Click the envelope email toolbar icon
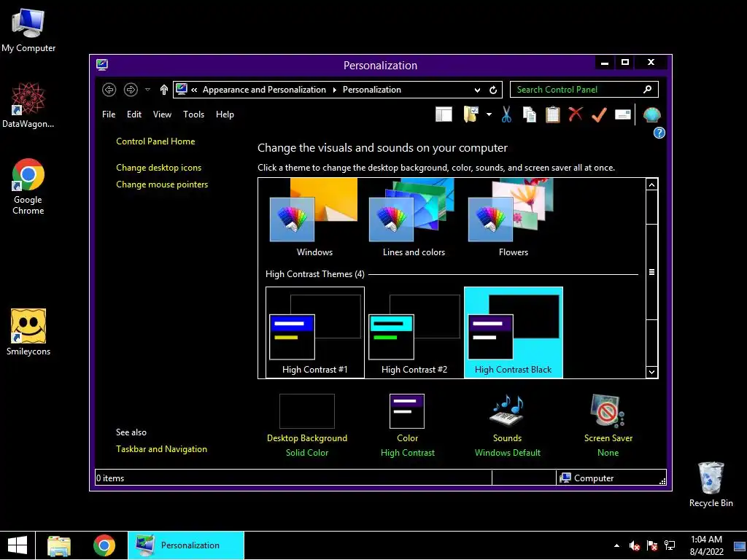Viewport: 747px width, 560px height. (x=623, y=114)
